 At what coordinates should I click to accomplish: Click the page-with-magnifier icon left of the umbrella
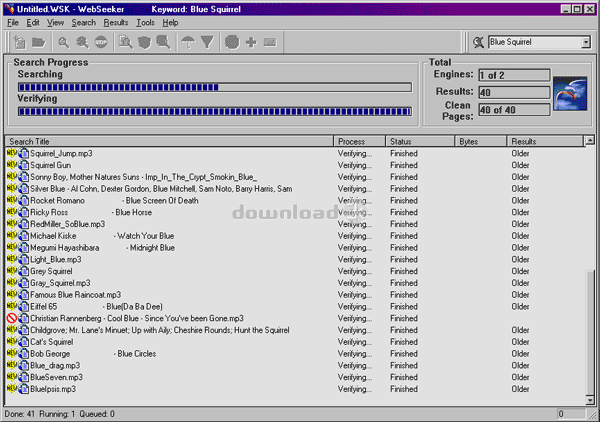click(163, 42)
